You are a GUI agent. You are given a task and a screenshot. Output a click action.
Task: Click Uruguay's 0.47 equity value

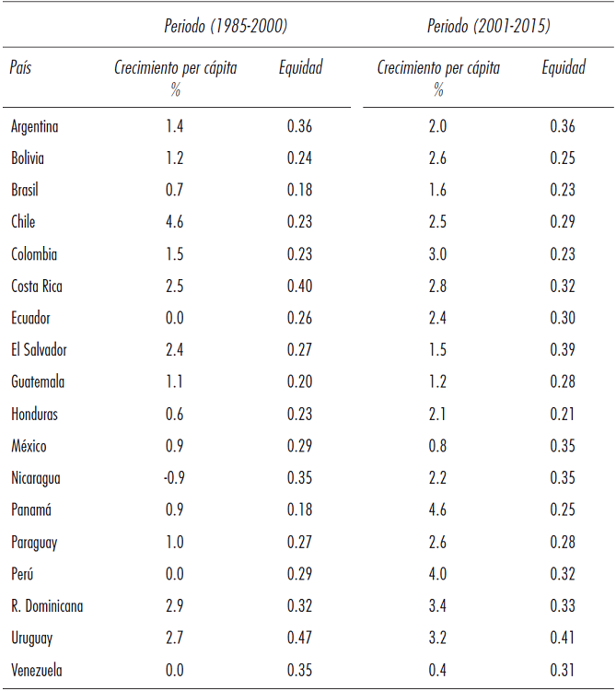(300, 638)
